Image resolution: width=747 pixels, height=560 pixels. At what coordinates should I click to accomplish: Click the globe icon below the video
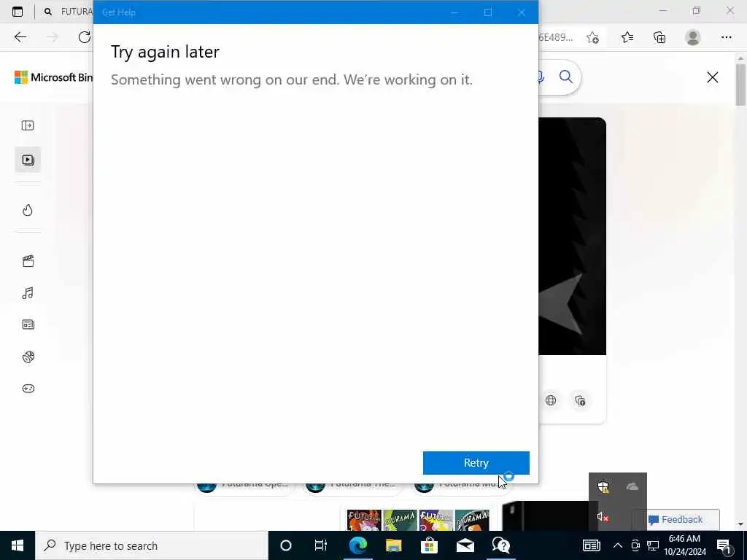[x=551, y=400]
